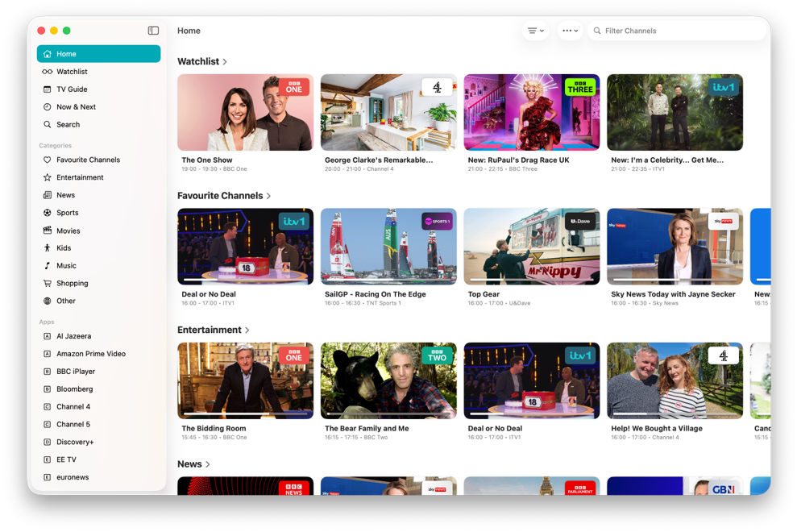Open the more options ellipsis dropdown

point(570,31)
